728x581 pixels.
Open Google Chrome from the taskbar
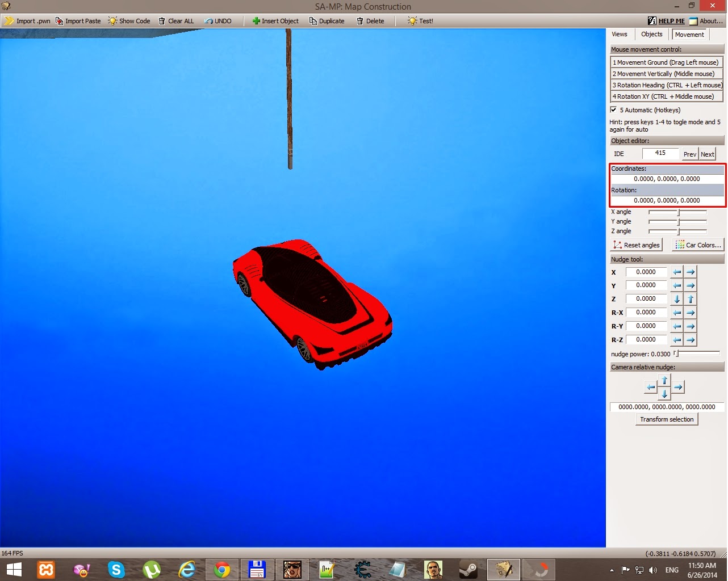[x=221, y=570]
